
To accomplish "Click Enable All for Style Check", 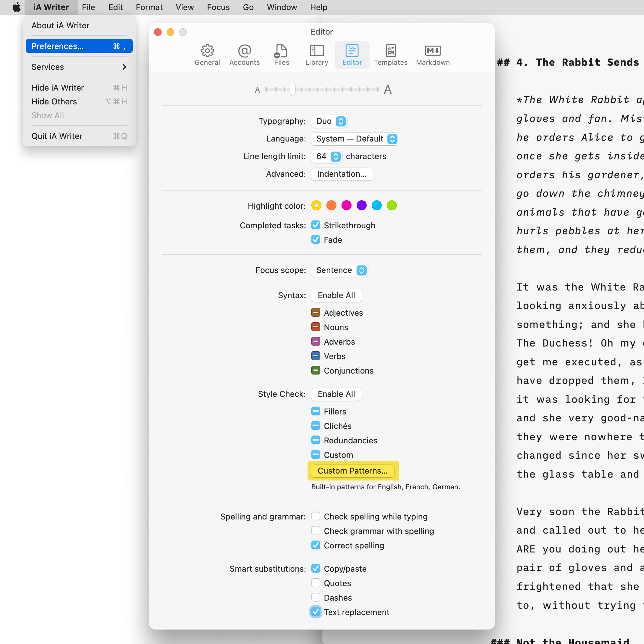I will point(336,394).
